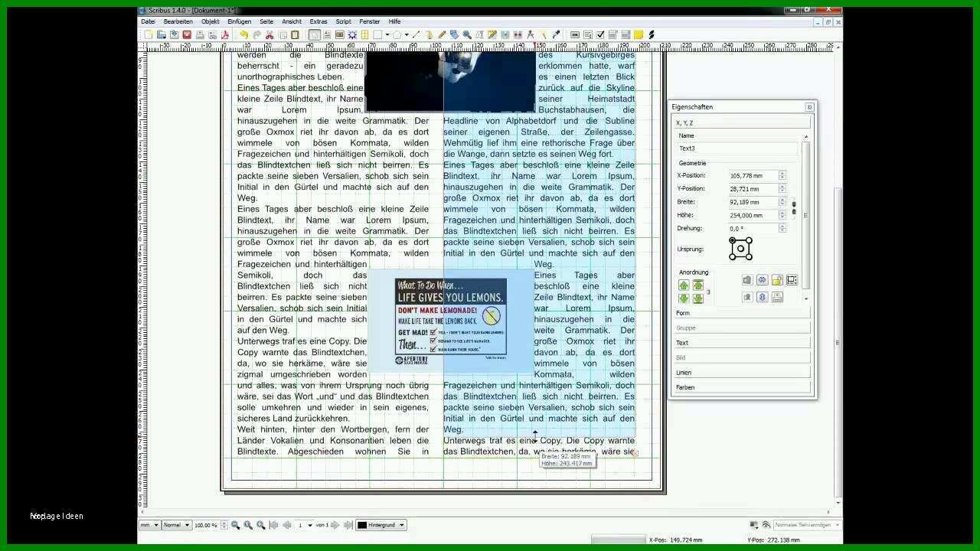The height and width of the screenshot is (551, 980).
Task: Select the Bezier Curve tool
Action: pyautogui.click(x=429, y=34)
